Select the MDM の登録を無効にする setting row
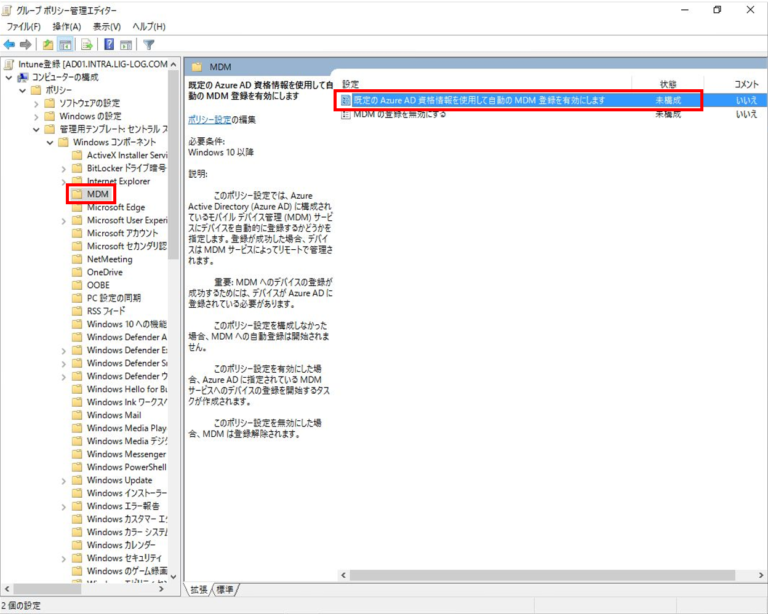The image size is (768, 614). (x=553, y=114)
